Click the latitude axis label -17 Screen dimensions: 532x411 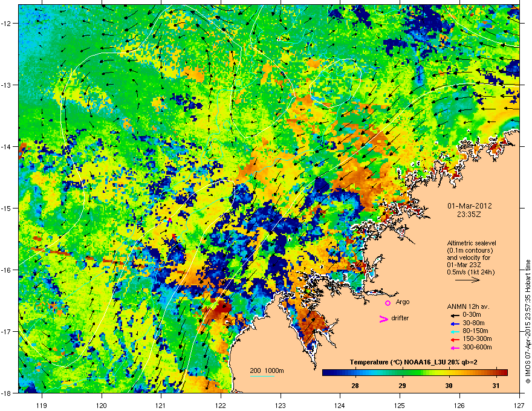point(7,331)
